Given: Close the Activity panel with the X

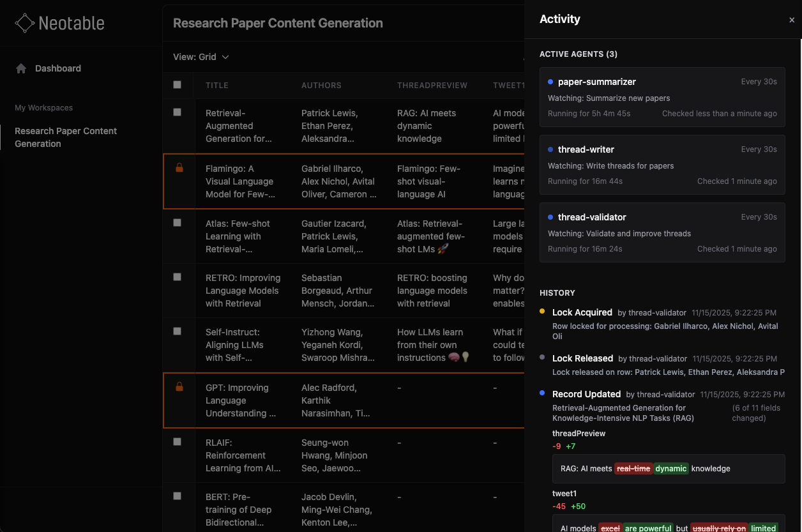Looking at the screenshot, I should (791, 20).
